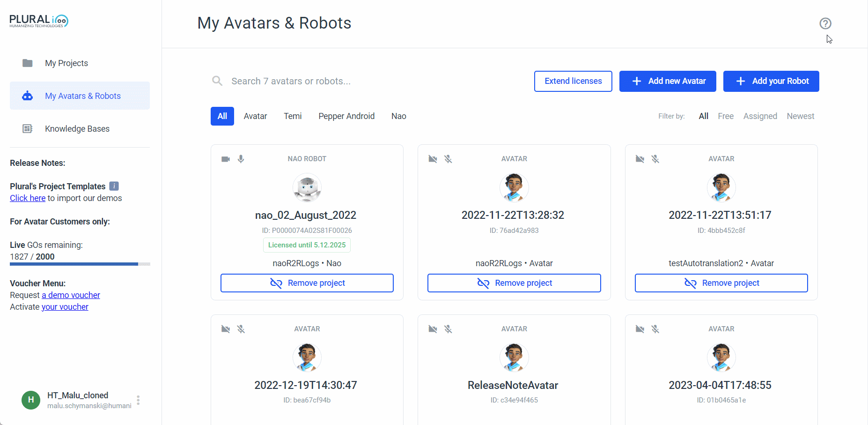Screen dimensions: 868x425
Task: Click camera-off icon on 2022-11-22T13:51:17 card
Action: (x=640, y=159)
